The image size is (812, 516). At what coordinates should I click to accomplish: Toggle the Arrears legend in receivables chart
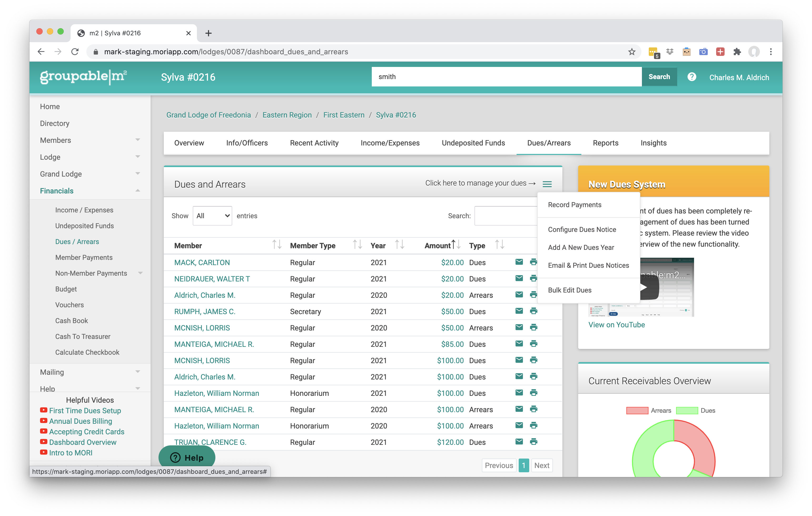coord(637,410)
